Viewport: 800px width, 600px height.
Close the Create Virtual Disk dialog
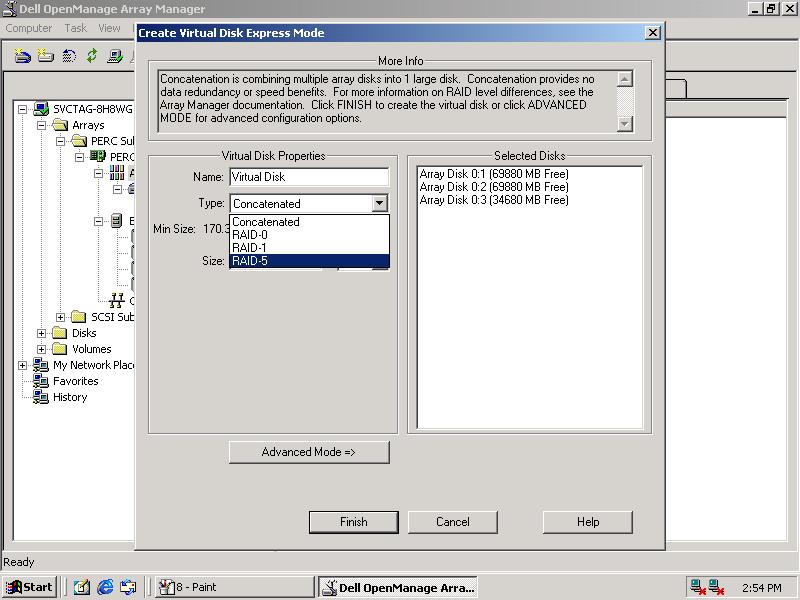(653, 33)
